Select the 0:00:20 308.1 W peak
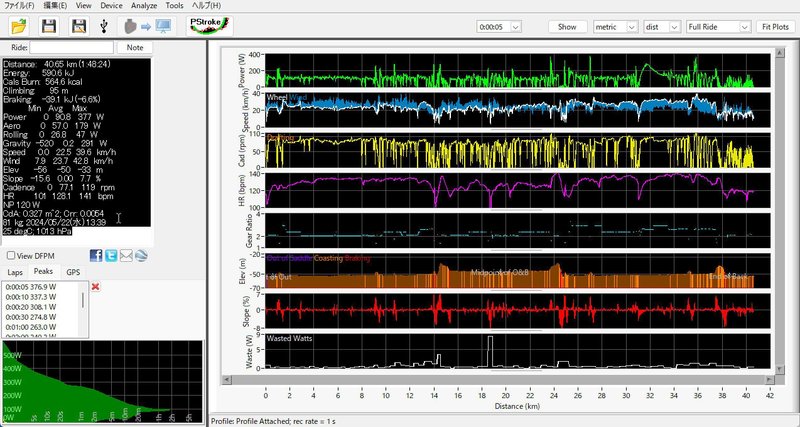The height and width of the screenshot is (427, 800). click(x=31, y=307)
